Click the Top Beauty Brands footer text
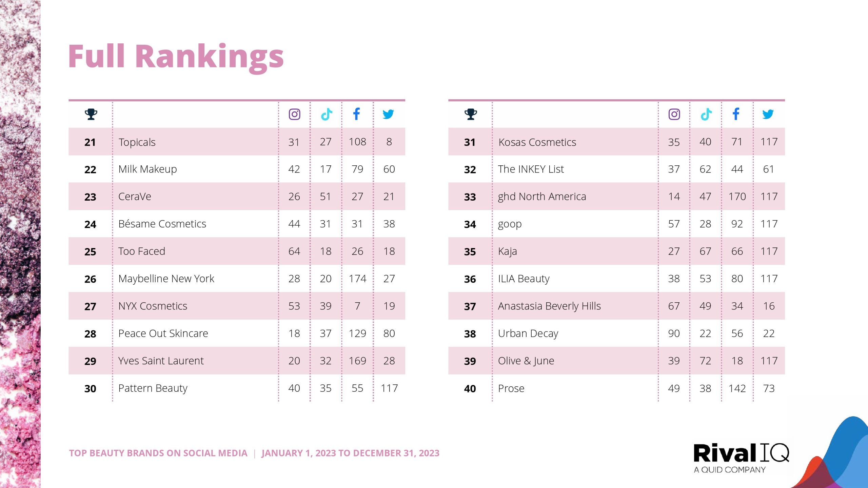The width and height of the screenshot is (868, 488). pos(158,453)
